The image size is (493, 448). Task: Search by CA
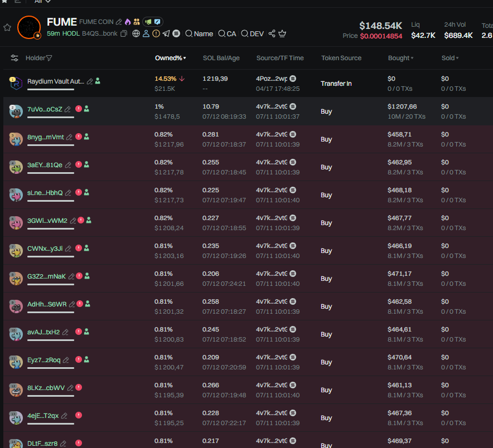[227, 33]
